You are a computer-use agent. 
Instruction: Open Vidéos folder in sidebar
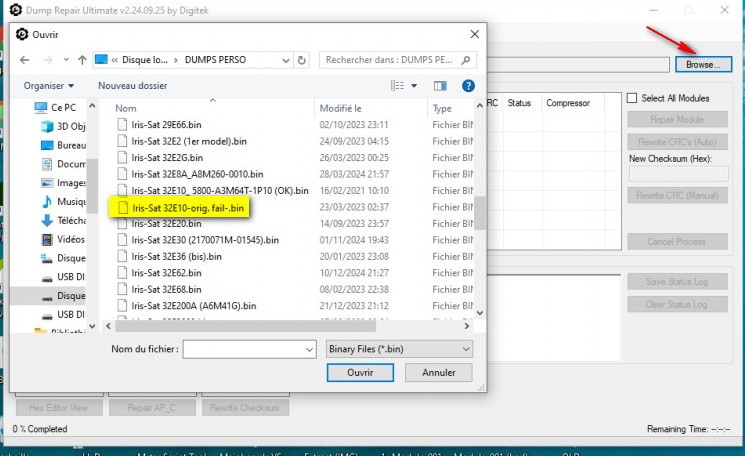click(64, 239)
